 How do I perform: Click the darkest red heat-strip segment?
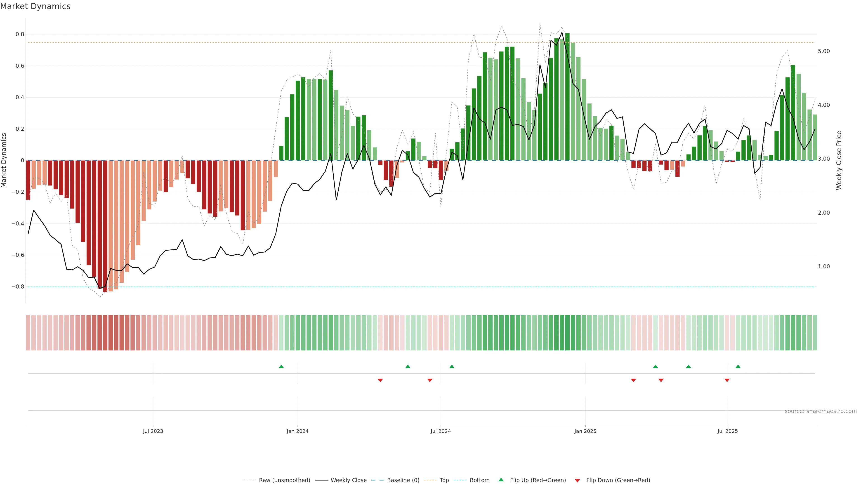(105, 333)
